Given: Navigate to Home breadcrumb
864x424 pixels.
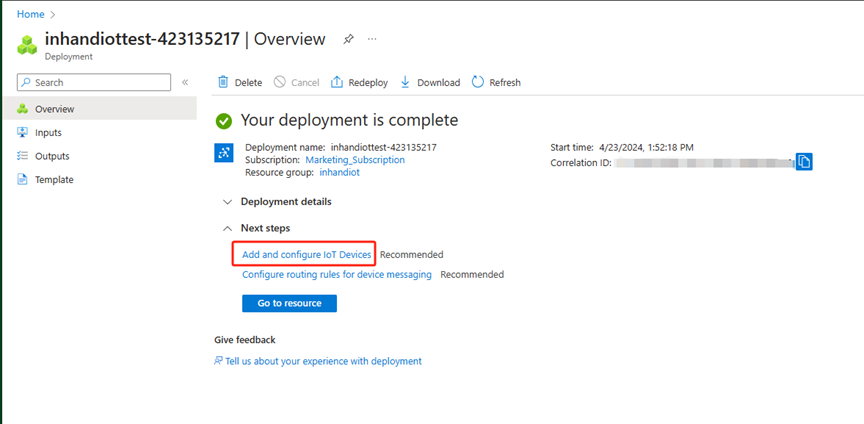Looking at the screenshot, I should point(30,14).
